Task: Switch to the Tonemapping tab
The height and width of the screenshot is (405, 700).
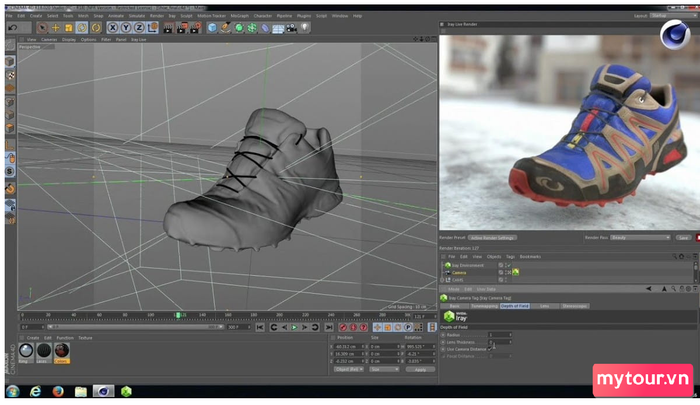Action: (x=484, y=306)
